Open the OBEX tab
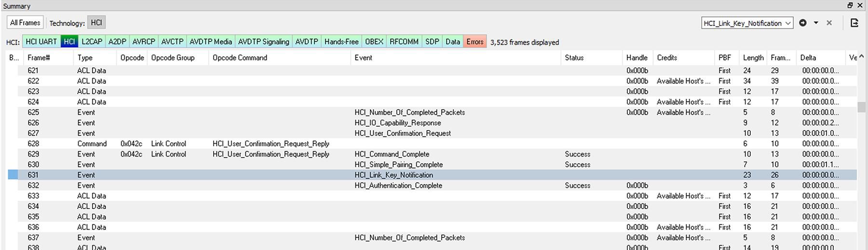Screen dimensions: 868x250 (x=374, y=42)
